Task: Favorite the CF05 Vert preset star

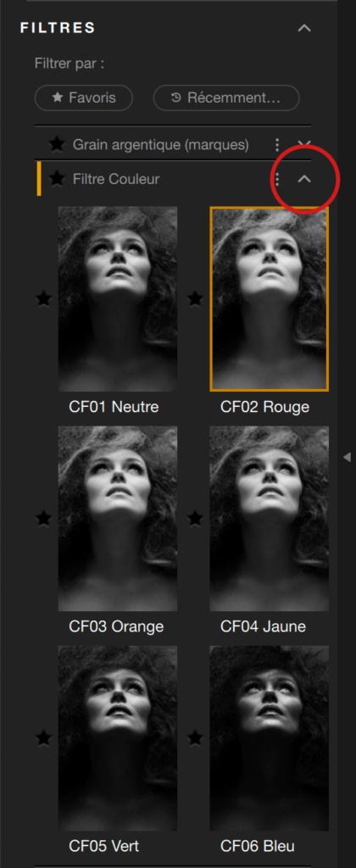Action: tap(44, 737)
